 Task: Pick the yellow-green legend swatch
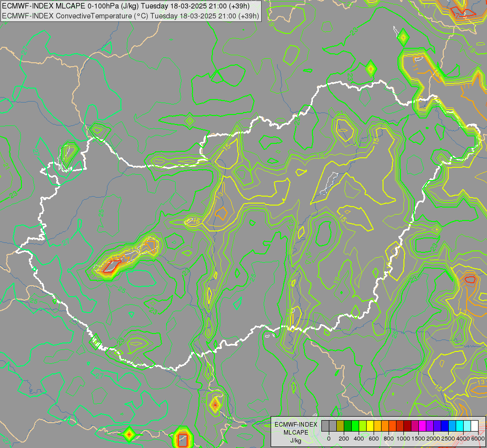363,426
